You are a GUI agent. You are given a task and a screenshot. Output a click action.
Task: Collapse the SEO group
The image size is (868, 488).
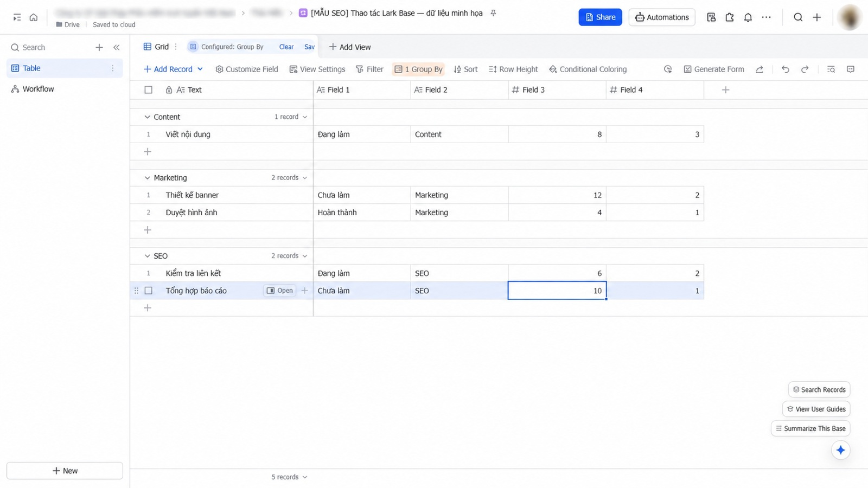[x=147, y=256]
